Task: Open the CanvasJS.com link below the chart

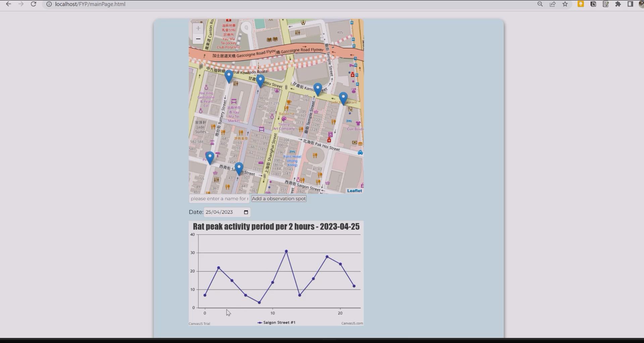Action: (352, 324)
